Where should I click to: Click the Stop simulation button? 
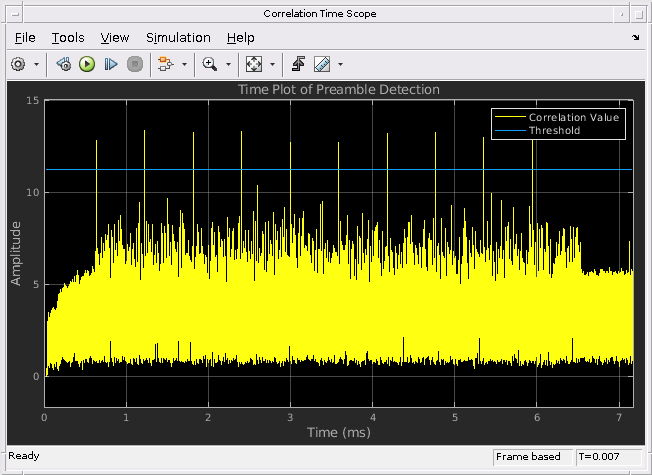click(x=135, y=64)
